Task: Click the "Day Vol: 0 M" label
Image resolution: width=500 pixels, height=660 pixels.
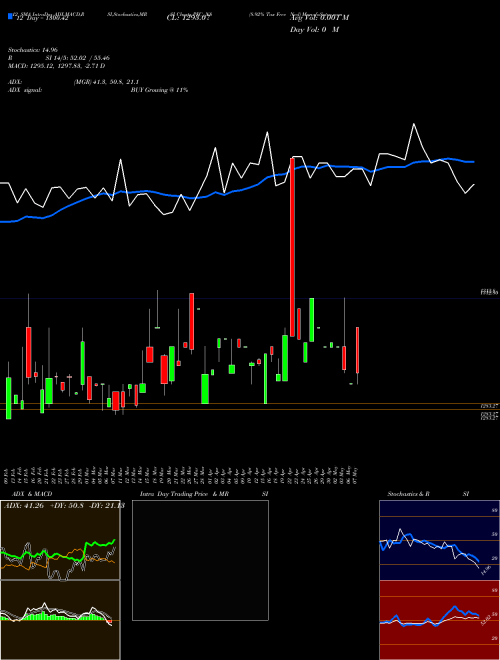Action: coord(314,30)
